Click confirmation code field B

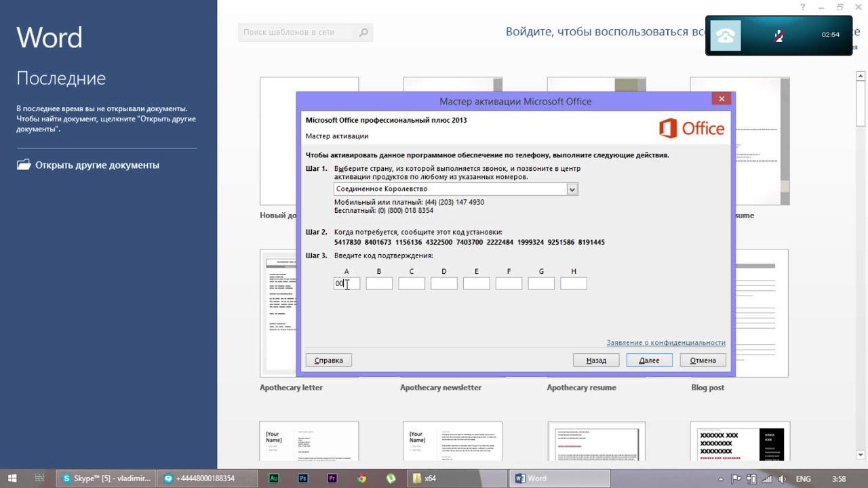[x=379, y=283]
